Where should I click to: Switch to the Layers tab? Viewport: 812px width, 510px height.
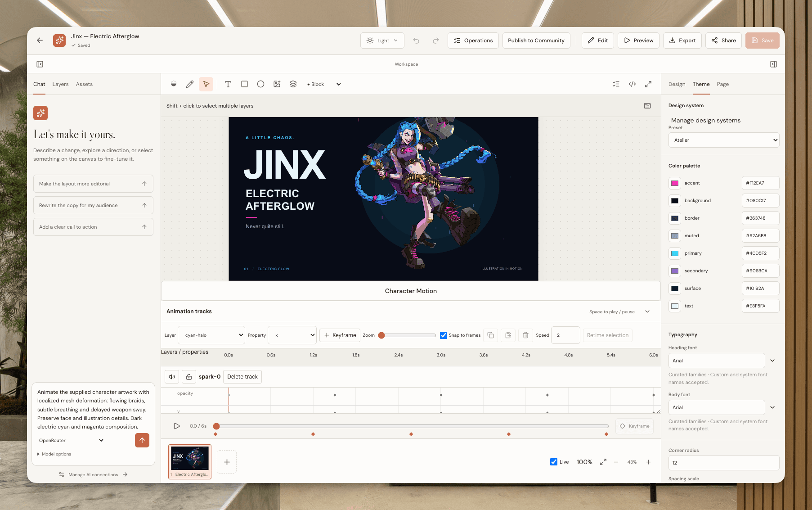60,84
